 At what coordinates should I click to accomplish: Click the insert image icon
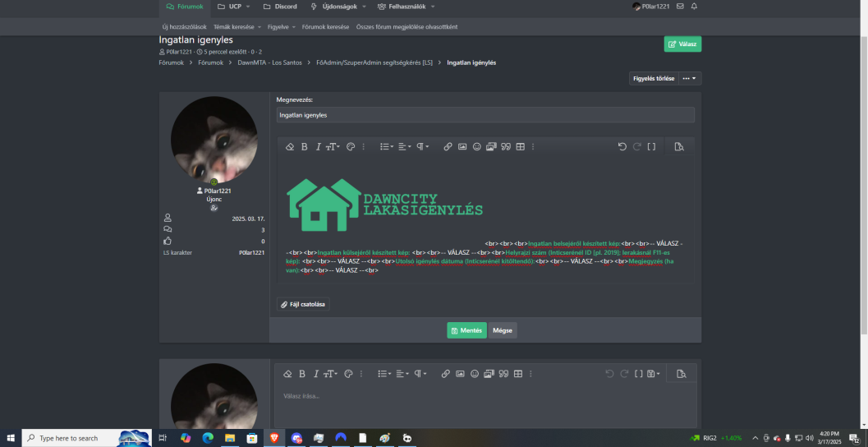coord(462,147)
